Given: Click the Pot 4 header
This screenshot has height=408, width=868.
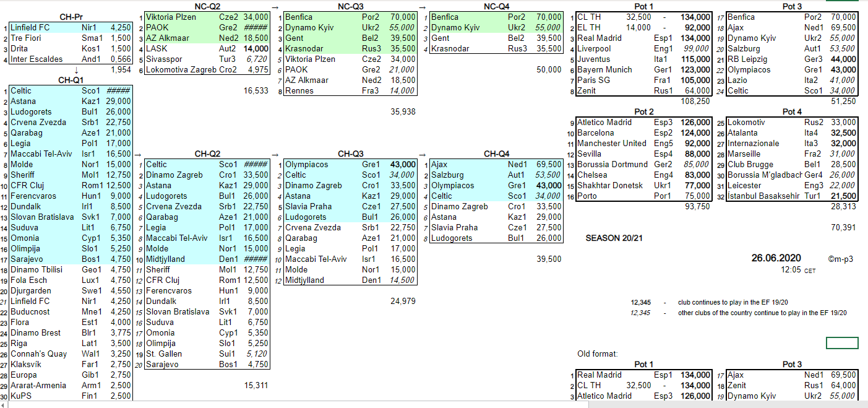Looking at the screenshot, I should [792, 112].
